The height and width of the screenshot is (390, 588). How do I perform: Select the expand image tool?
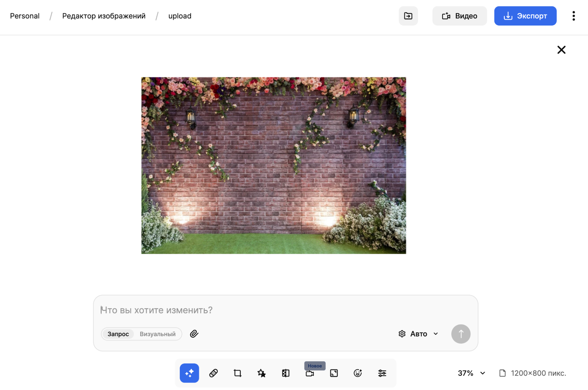click(334, 373)
